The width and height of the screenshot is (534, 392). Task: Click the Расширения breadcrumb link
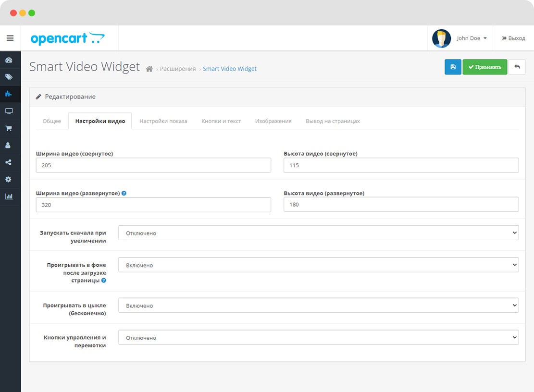(178, 69)
